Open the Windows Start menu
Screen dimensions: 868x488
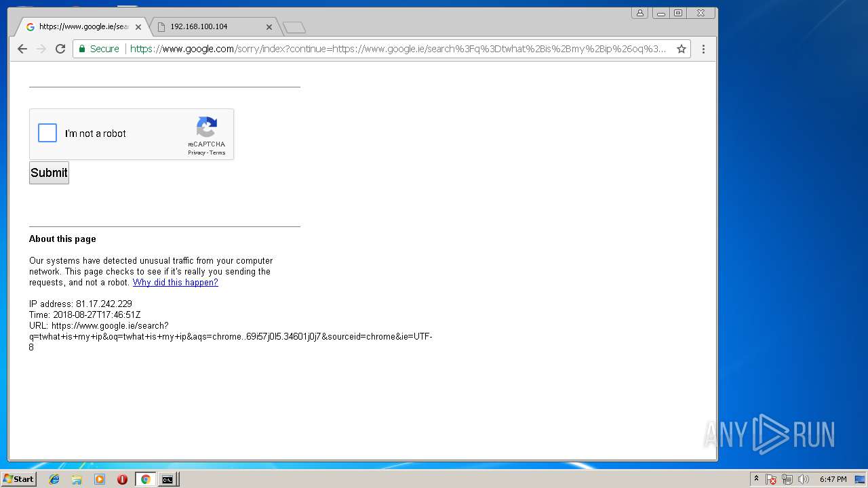[18, 479]
